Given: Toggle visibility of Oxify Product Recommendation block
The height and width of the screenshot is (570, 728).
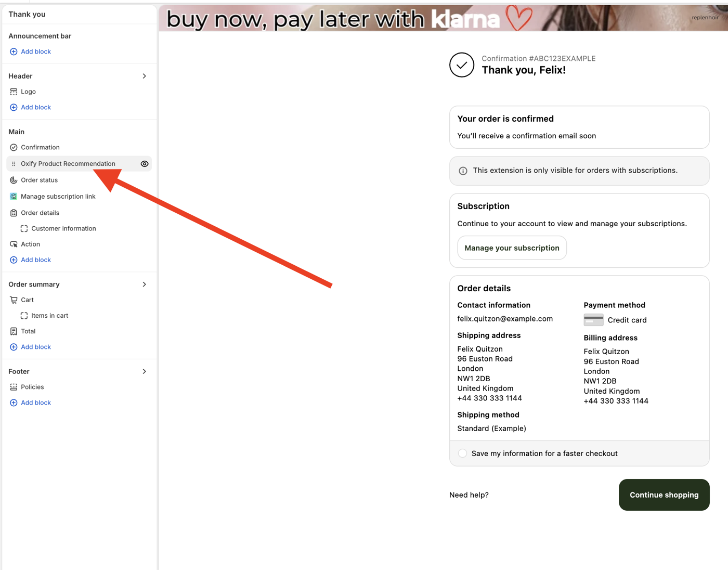Looking at the screenshot, I should click(x=145, y=164).
